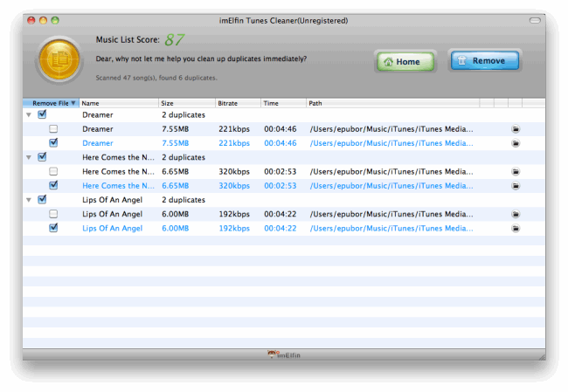Sort the list by Name column
568x392 pixels.
[119, 103]
